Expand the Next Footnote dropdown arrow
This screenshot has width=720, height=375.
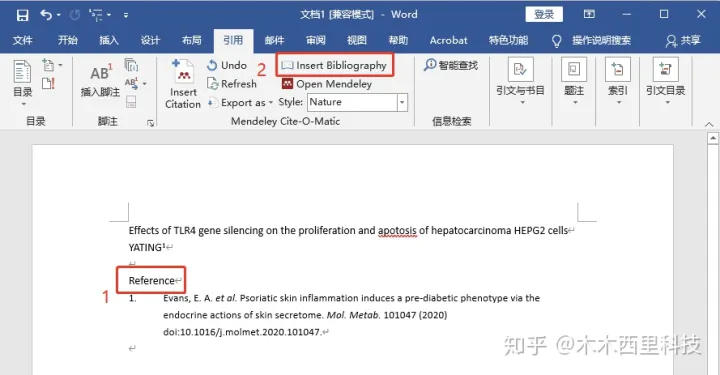point(145,84)
